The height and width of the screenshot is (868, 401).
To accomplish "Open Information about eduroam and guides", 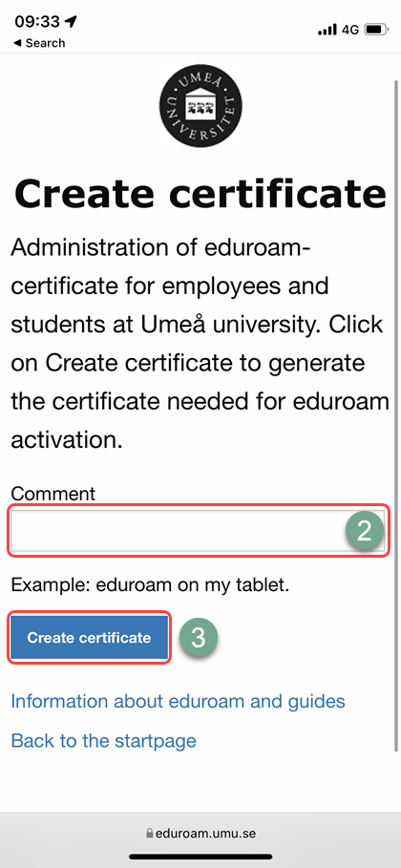I will click(178, 702).
